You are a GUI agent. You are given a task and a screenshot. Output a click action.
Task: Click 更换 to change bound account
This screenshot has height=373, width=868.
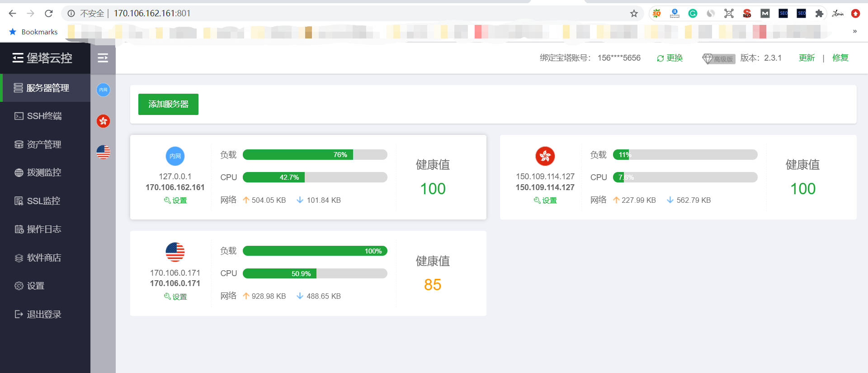click(x=670, y=58)
